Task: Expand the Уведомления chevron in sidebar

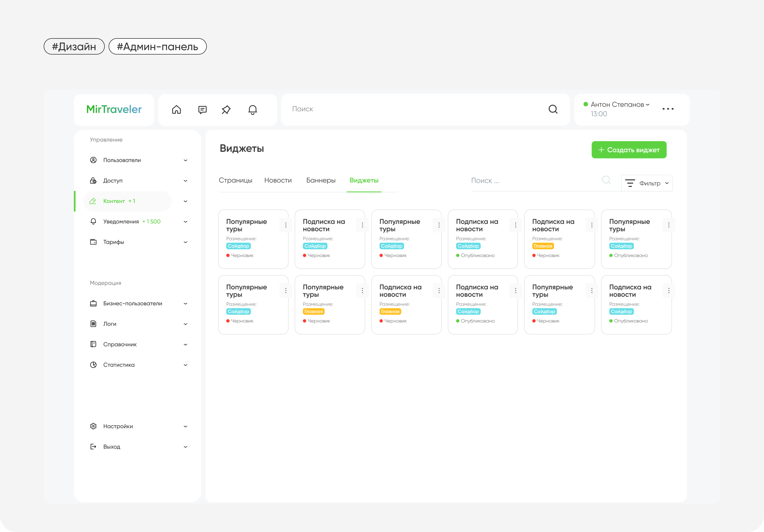Action: pos(185,222)
